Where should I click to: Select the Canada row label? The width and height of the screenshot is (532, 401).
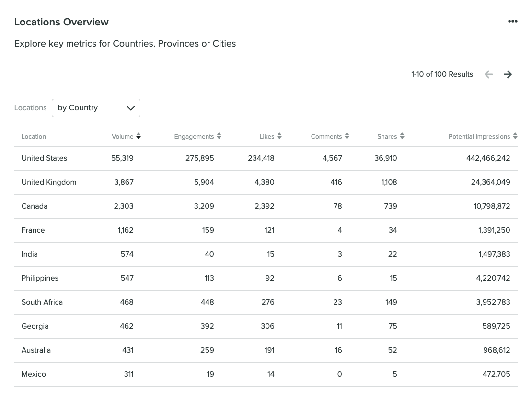coord(35,206)
